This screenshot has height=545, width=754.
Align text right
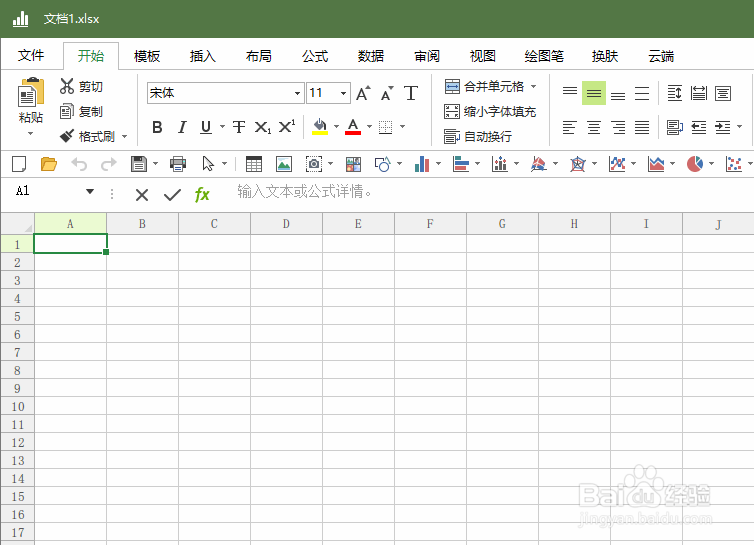(618, 127)
